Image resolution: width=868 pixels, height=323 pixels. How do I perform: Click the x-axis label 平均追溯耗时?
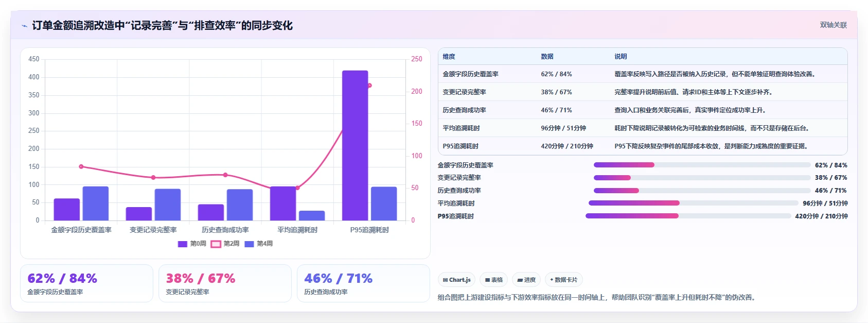[x=297, y=230]
